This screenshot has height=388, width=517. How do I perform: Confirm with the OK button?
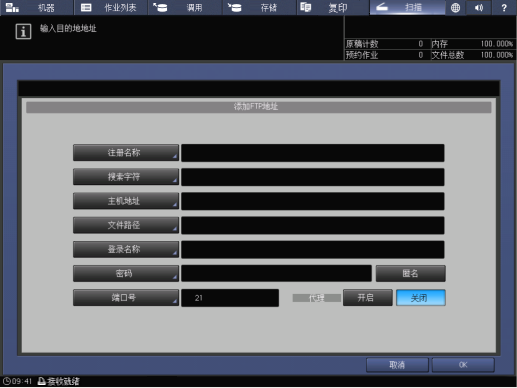(x=463, y=365)
